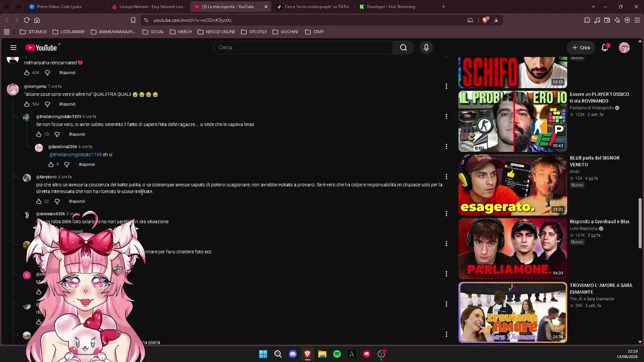Open more options for @fairytonic comment
This screenshot has width=644, height=362.
click(x=446, y=177)
